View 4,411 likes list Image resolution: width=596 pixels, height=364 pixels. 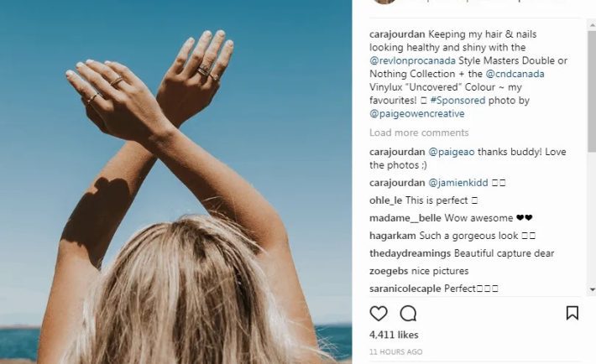point(394,335)
